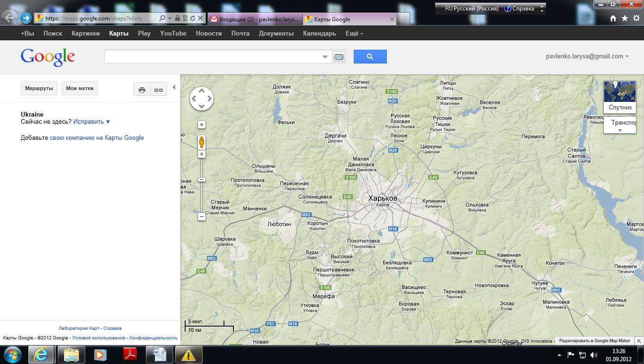Open Календарь in the Google bar
This screenshot has height=364, width=644.
320,34
